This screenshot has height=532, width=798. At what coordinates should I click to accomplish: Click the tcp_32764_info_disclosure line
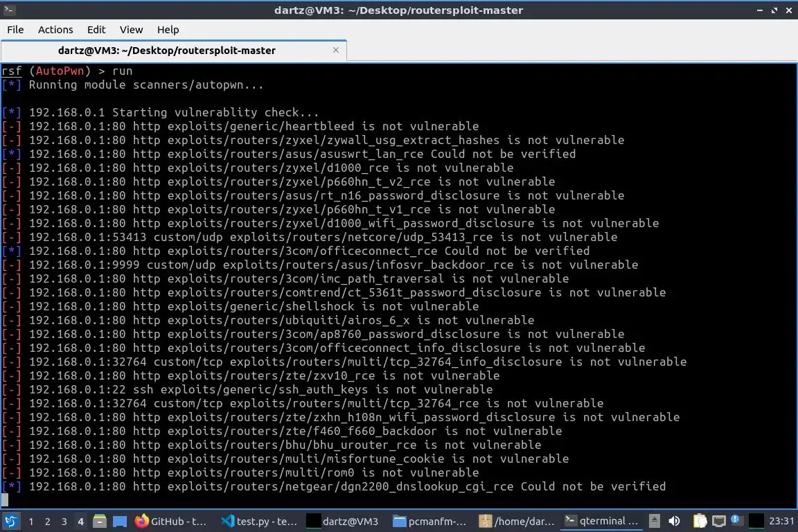(344, 362)
